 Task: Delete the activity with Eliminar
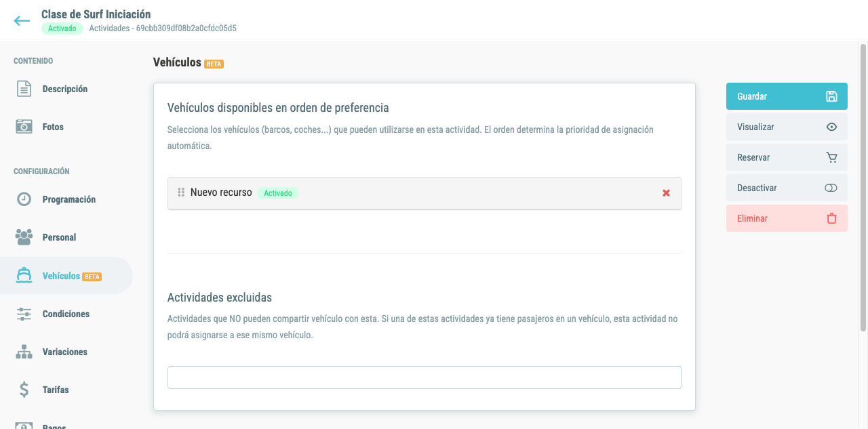tap(787, 218)
